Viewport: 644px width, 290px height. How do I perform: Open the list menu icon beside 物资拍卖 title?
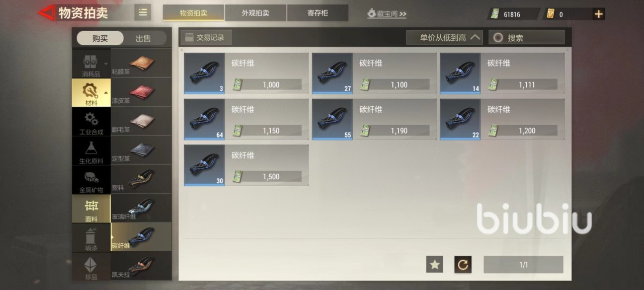(x=143, y=13)
